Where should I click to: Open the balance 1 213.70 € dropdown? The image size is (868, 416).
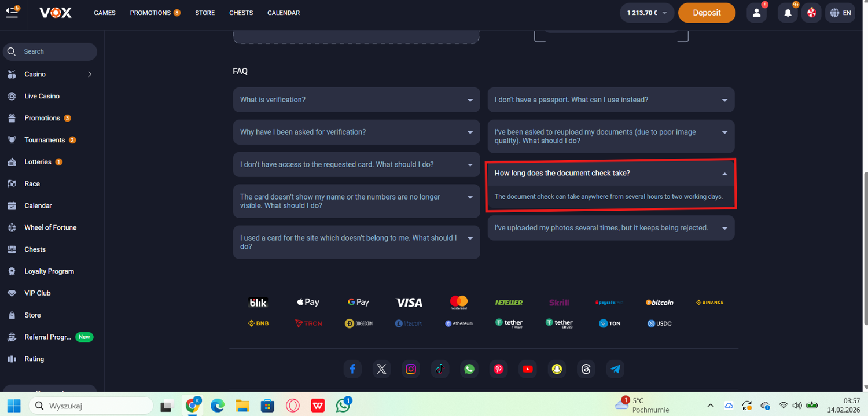coord(648,13)
